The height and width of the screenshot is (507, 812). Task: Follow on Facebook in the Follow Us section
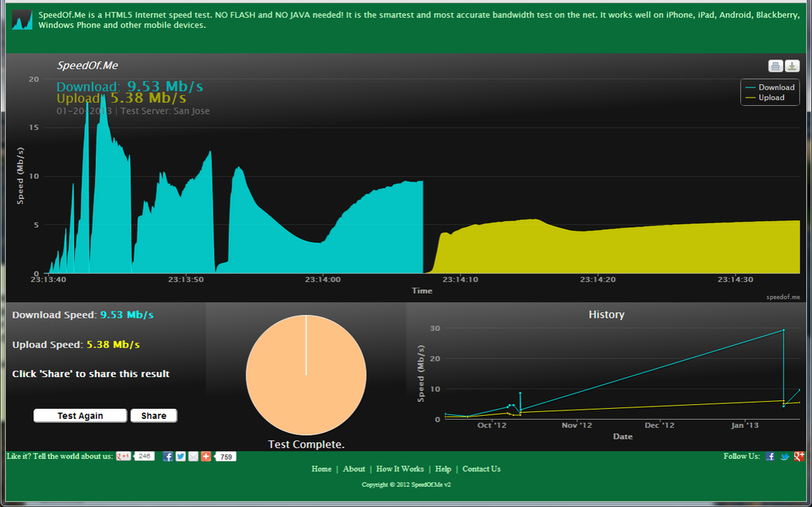click(770, 457)
